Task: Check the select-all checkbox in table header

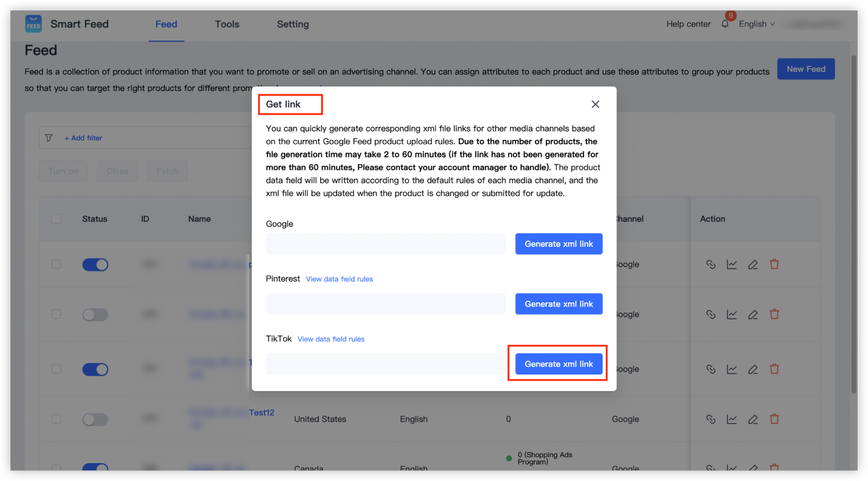Action: (x=56, y=219)
